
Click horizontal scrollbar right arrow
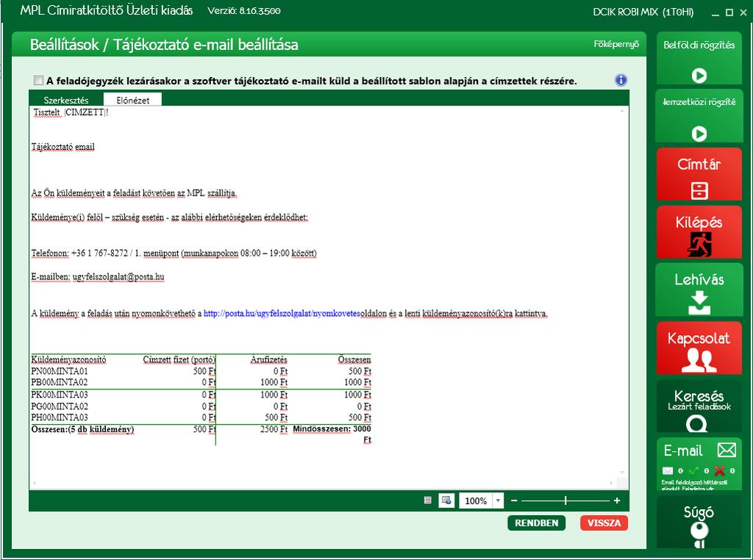(611, 483)
